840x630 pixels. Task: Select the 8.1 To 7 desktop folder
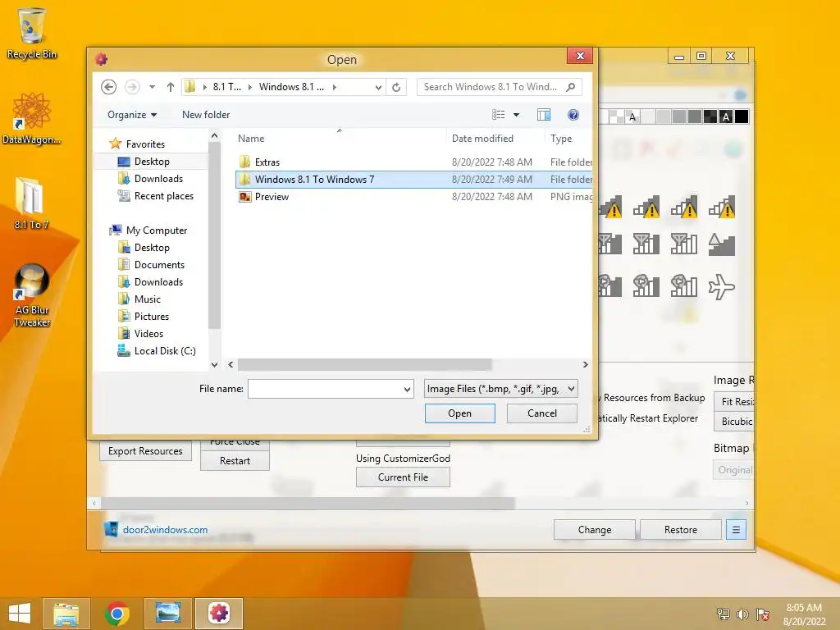[32, 203]
